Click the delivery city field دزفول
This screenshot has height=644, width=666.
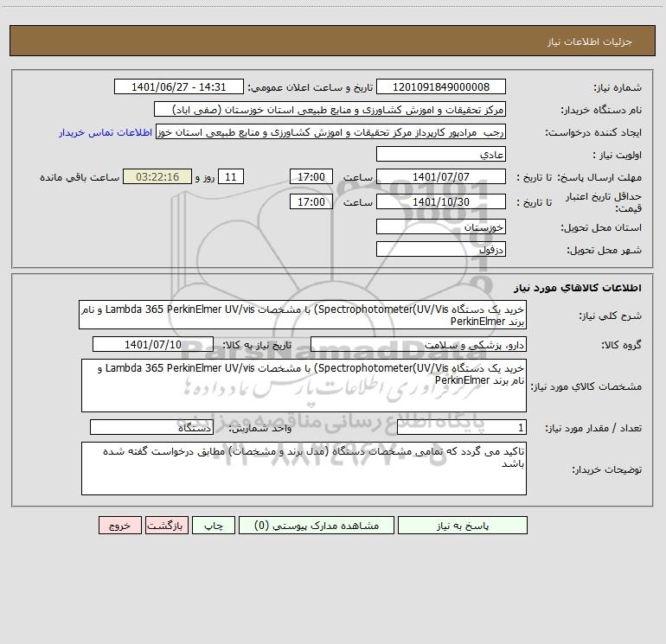point(441,249)
